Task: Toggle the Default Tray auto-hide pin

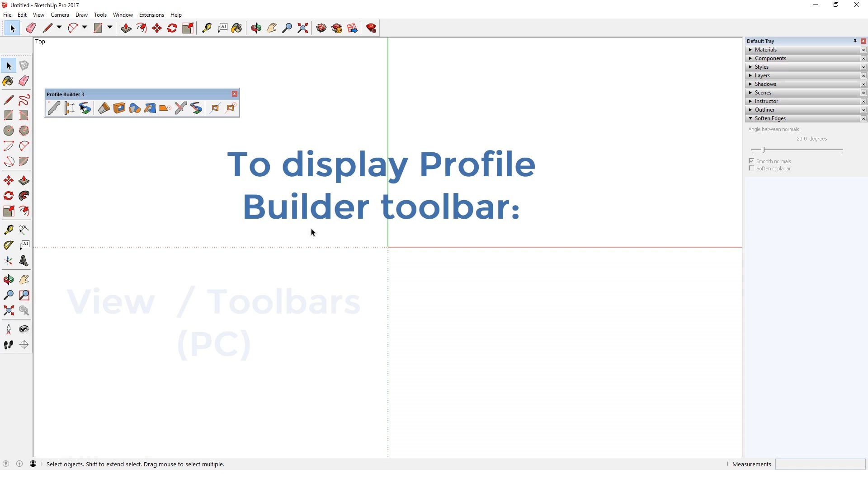Action: point(855,41)
